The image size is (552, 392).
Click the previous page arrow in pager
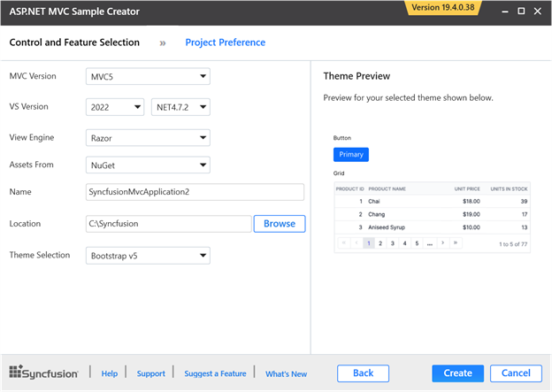point(356,243)
